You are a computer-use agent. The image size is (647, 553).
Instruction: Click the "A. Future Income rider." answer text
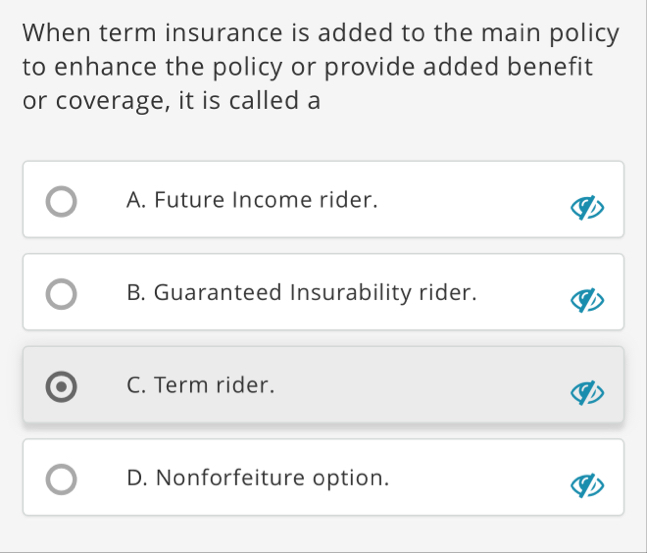tap(253, 200)
